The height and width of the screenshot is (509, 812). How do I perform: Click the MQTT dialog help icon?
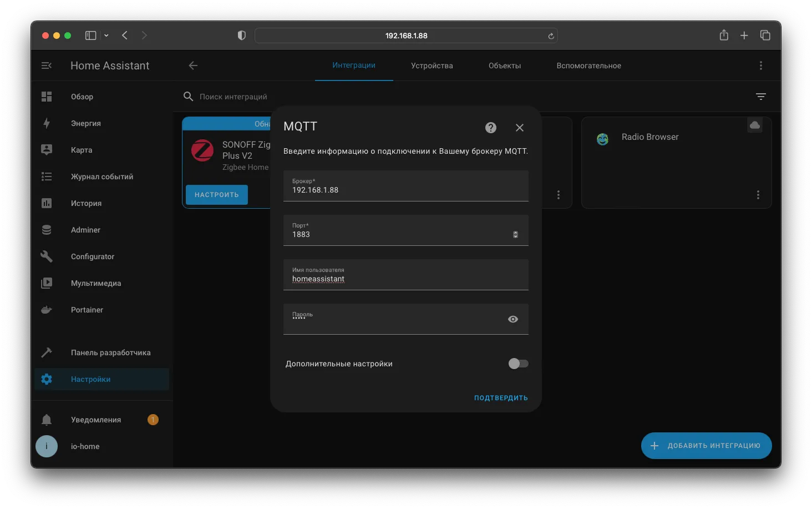coord(491,128)
